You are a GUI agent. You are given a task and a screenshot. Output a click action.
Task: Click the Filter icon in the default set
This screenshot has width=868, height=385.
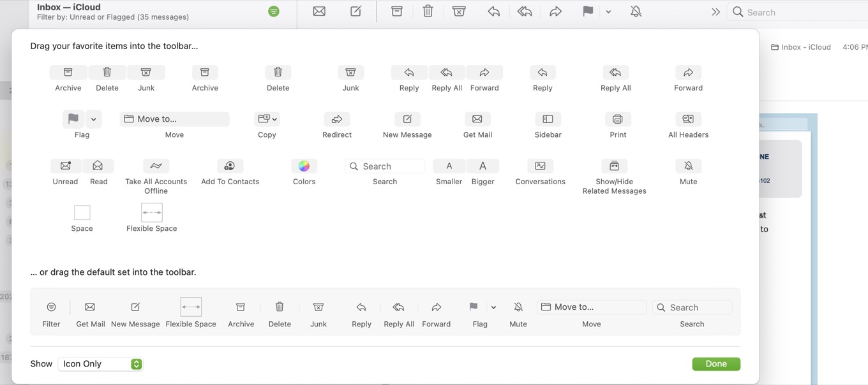(51, 307)
